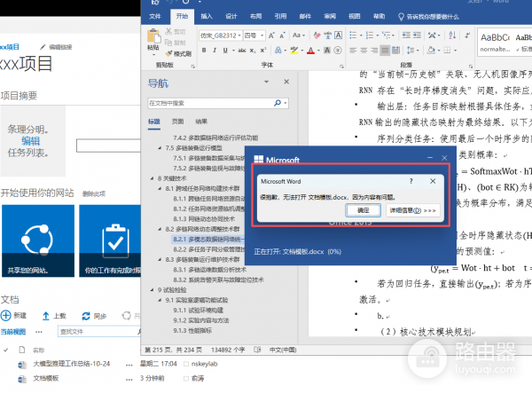
Task: Click the 上载 upload arrow icon
Action: (x=46, y=316)
